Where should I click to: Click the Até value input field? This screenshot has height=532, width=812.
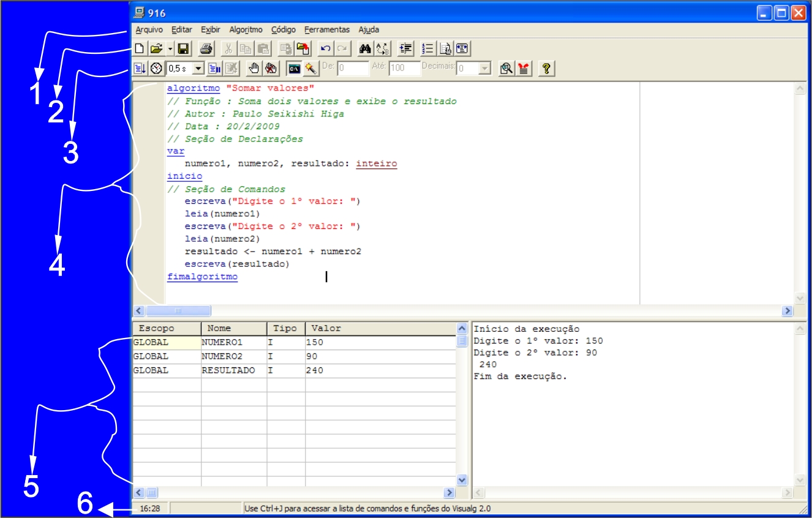[x=404, y=69]
